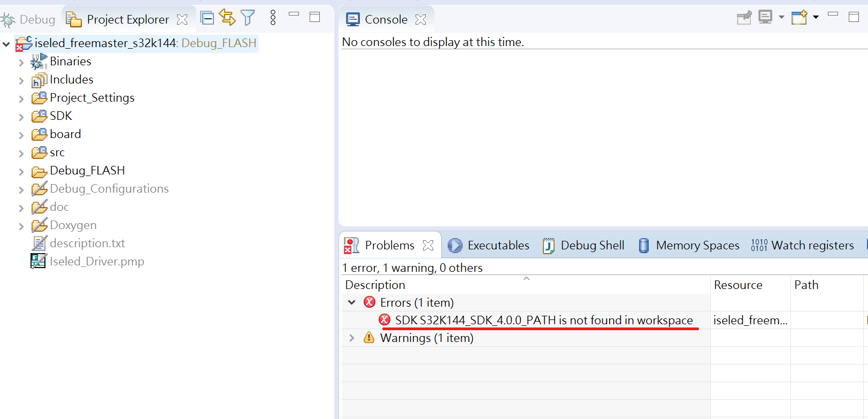The image size is (868, 419).
Task: Expand the Binaries node
Action: (x=21, y=63)
